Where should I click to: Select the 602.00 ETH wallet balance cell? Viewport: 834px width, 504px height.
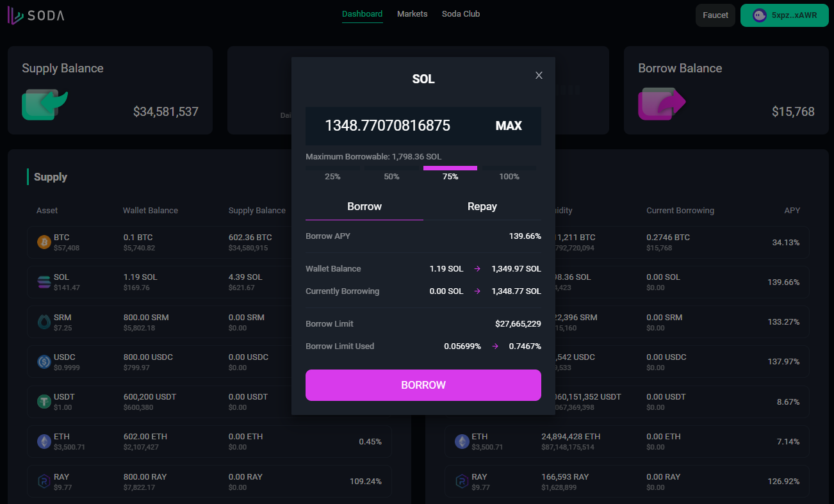(145, 441)
